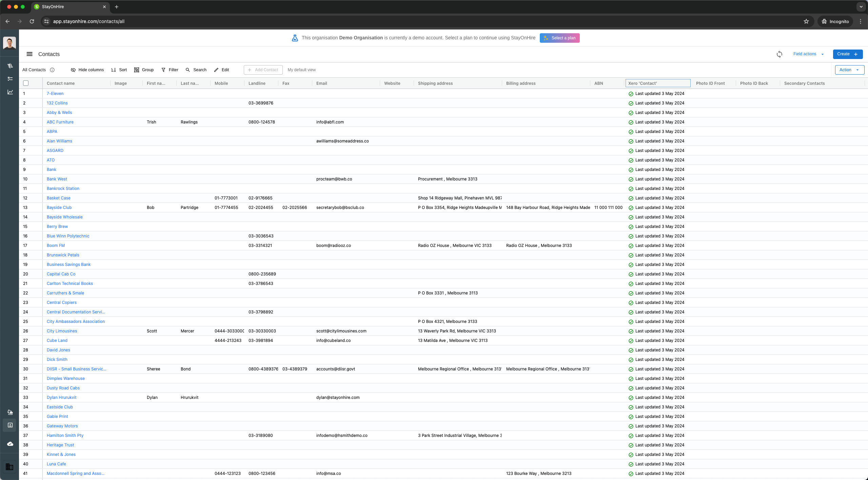Open the excavator assets icon in sidebar
Screen dimensions: 868x480
10,412
